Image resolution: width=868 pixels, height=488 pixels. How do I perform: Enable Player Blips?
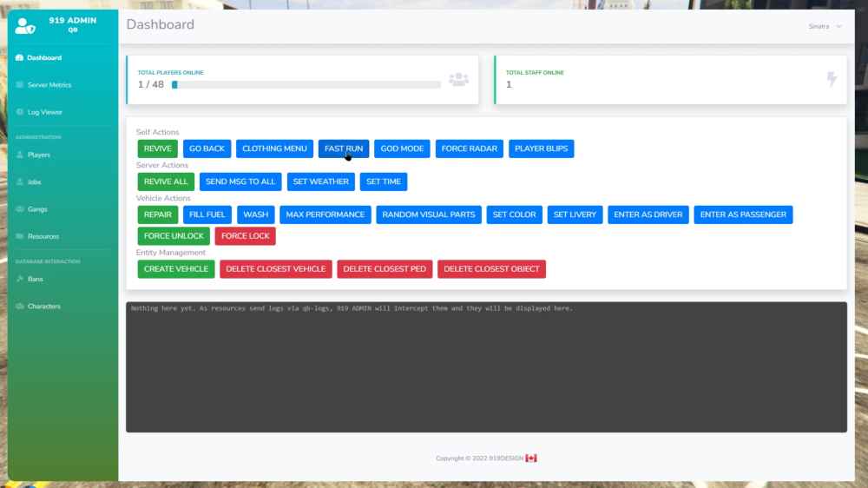pos(541,148)
